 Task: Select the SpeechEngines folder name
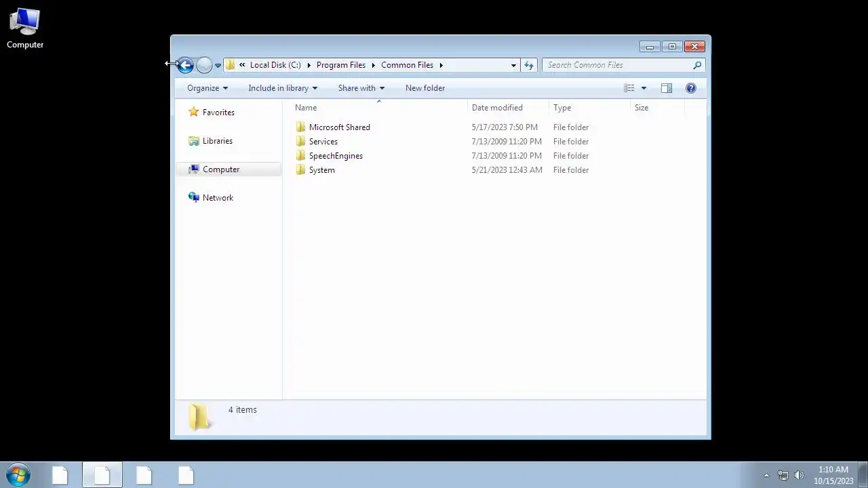click(336, 156)
